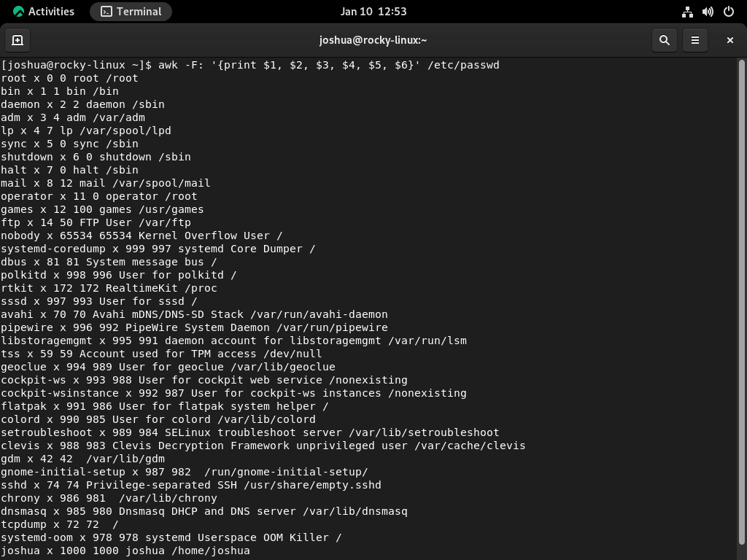Image resolution: width=747 pixels, height=560 pixels.
Task: Click the terminal icon on the Terminal indicator
Action: pyautogui.click(x=108, y=11)
